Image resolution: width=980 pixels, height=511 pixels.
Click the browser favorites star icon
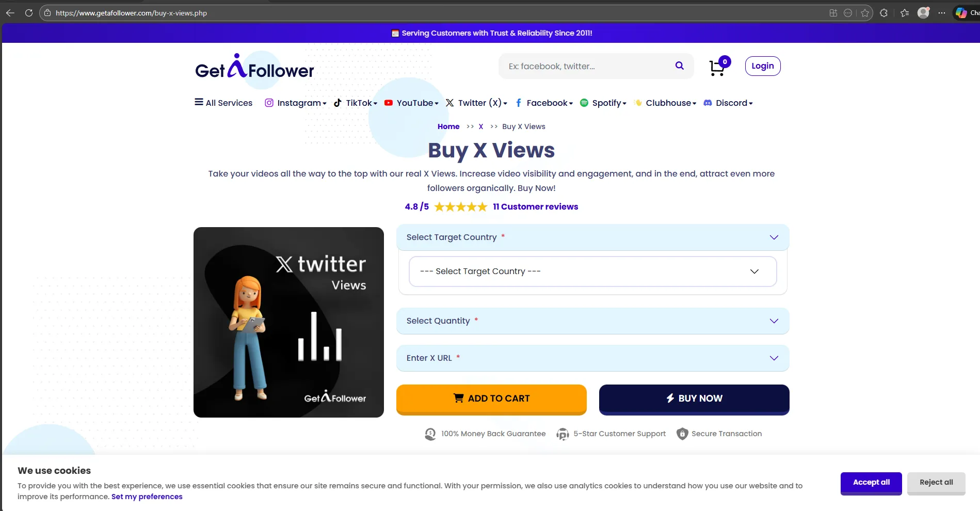pyautogui.click(x=865, y=13)
